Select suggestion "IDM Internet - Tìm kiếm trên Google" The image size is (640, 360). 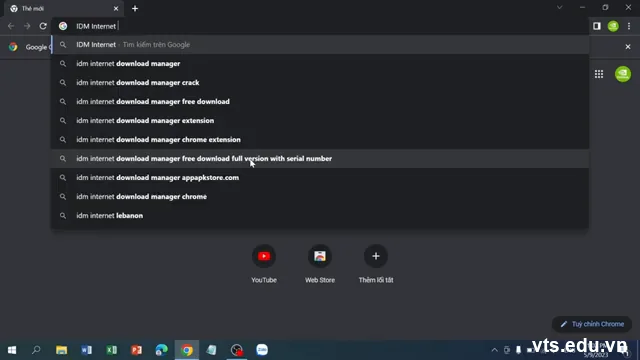pos(320,44)
